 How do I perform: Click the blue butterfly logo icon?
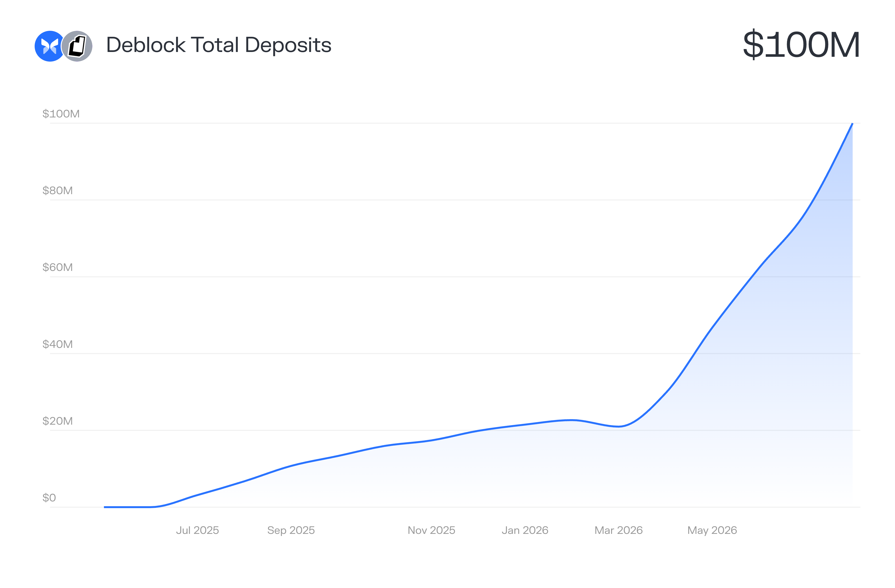tap(49, 46)
